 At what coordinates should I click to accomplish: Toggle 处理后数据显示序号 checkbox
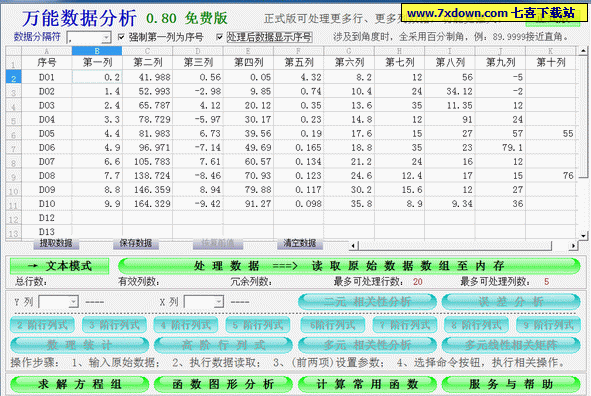(219, 37)
